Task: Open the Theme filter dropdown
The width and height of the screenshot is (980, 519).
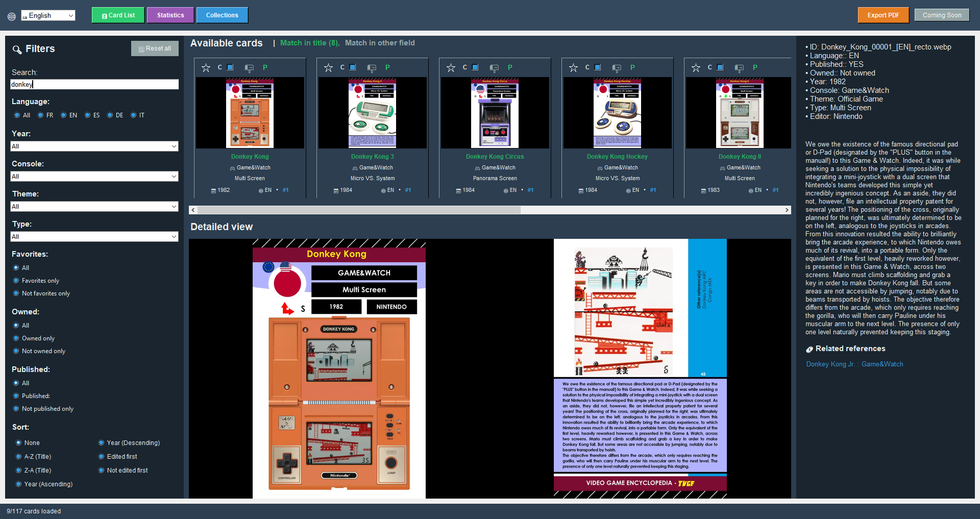Action: (x=94, y=207)
